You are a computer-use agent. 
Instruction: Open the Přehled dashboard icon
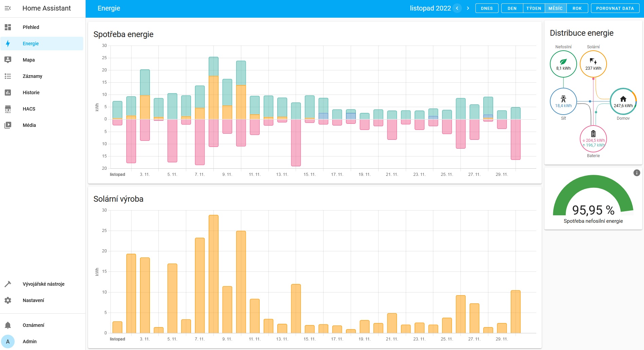(8, 27)
